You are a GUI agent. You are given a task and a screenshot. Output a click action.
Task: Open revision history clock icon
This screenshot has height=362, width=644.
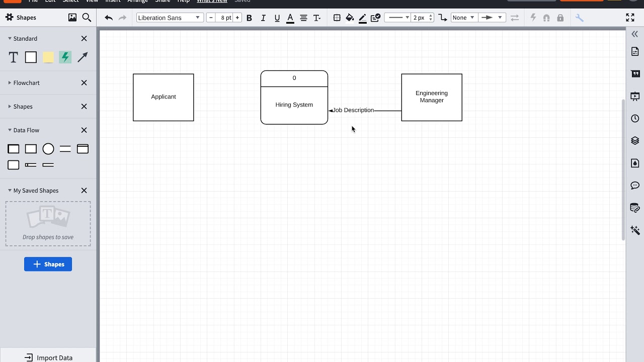click(x=635, y=119)
